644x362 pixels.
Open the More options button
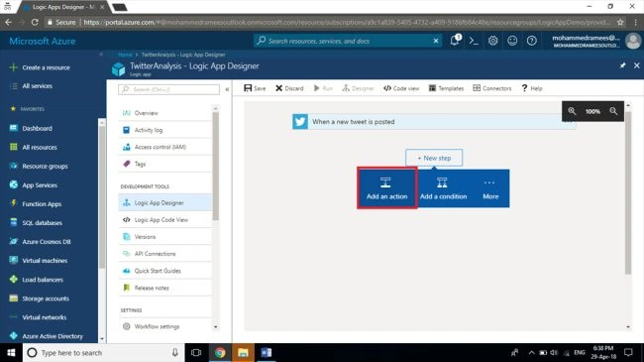[490, 188]
